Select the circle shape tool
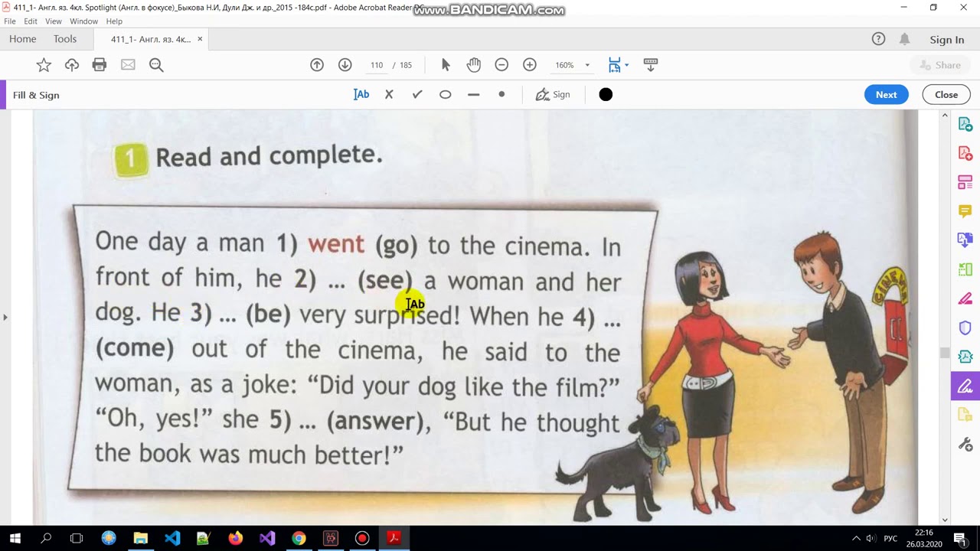This screenshot has width=980, height=551. pyautogui.click(x=446, y=95)
